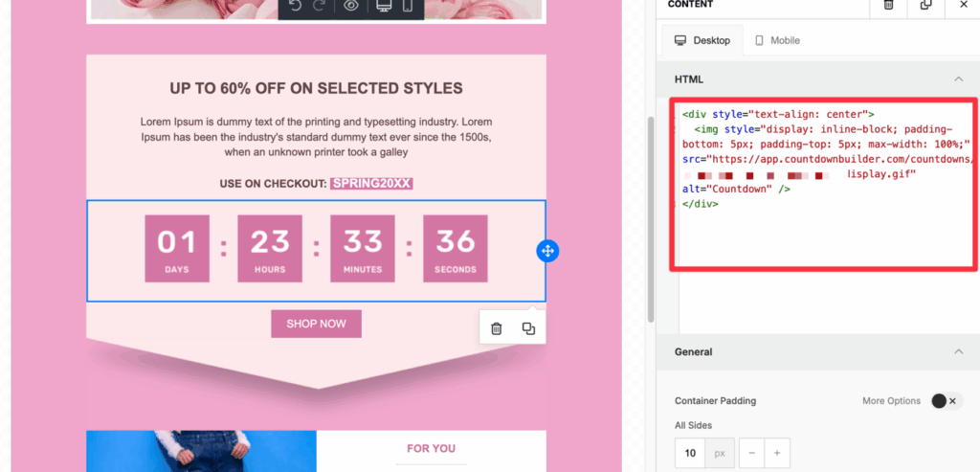Toggle preview with the eye icon
980x472 pixels.
[x=352, y=6]
